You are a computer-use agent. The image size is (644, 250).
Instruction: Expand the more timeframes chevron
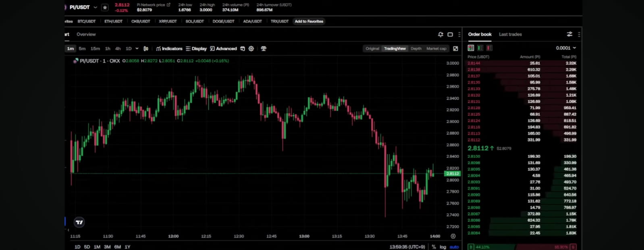click(x=137, y=48)
